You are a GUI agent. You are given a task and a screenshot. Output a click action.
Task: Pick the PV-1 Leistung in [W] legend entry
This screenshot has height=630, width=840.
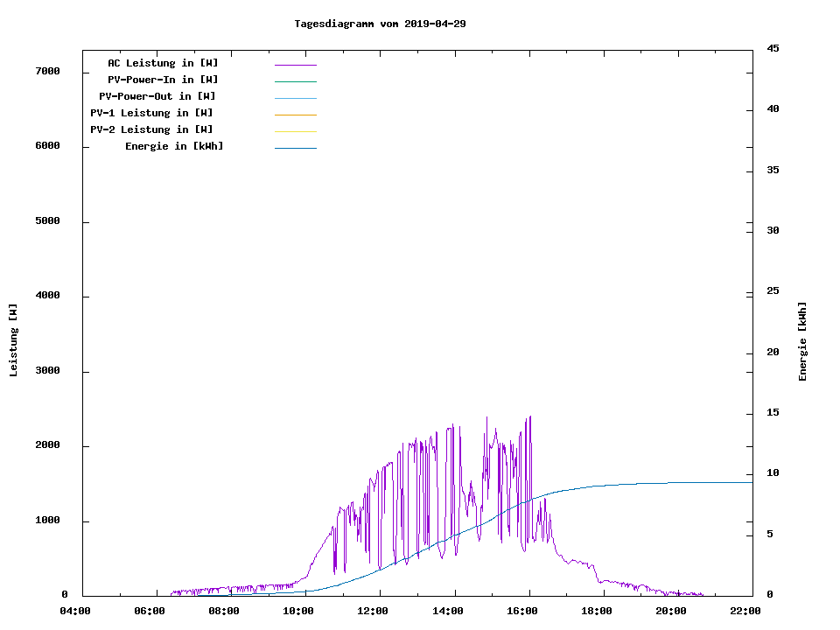click(x=151, y=113)
